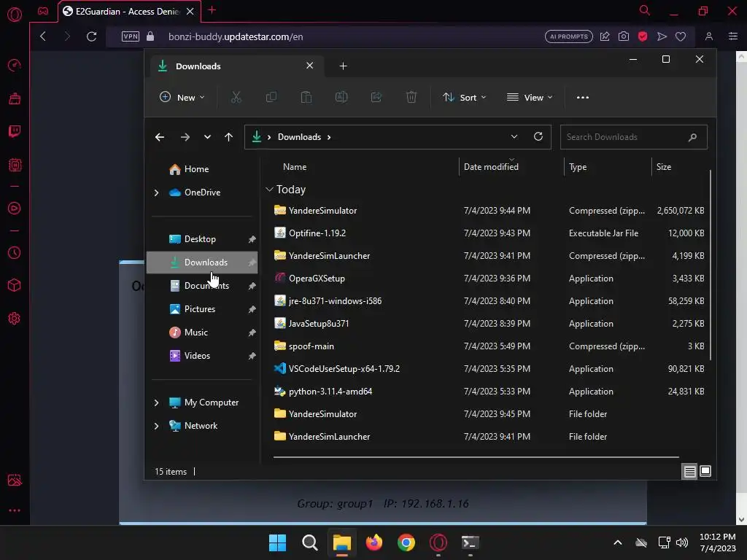This screenshot has height=560, width=747.
Task: Open Opera GX Twitch sidebar icon
Action: click(15, 131)
